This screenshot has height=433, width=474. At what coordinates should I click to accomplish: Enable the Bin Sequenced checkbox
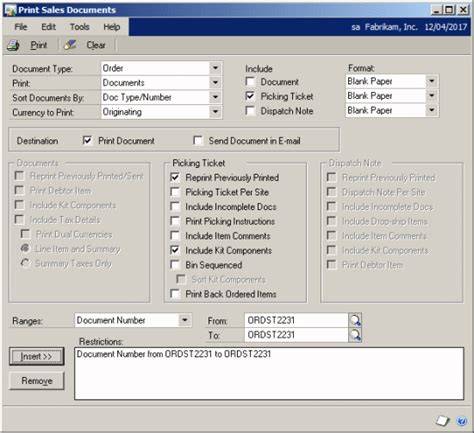point(175,265)
